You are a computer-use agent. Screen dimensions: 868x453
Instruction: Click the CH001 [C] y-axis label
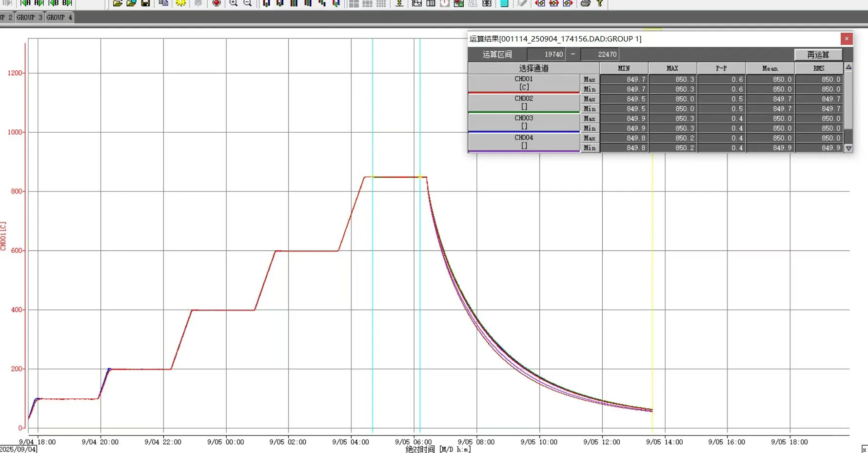click(3, 236)
